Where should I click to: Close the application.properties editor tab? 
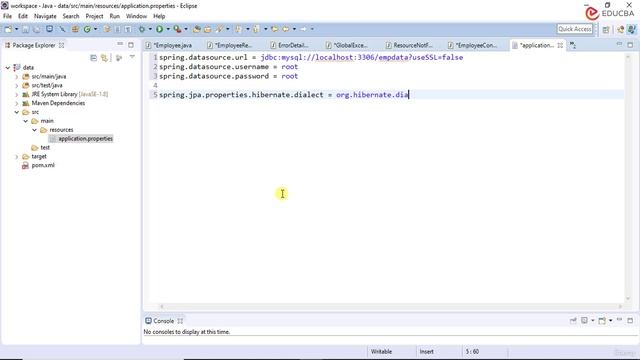560,45
